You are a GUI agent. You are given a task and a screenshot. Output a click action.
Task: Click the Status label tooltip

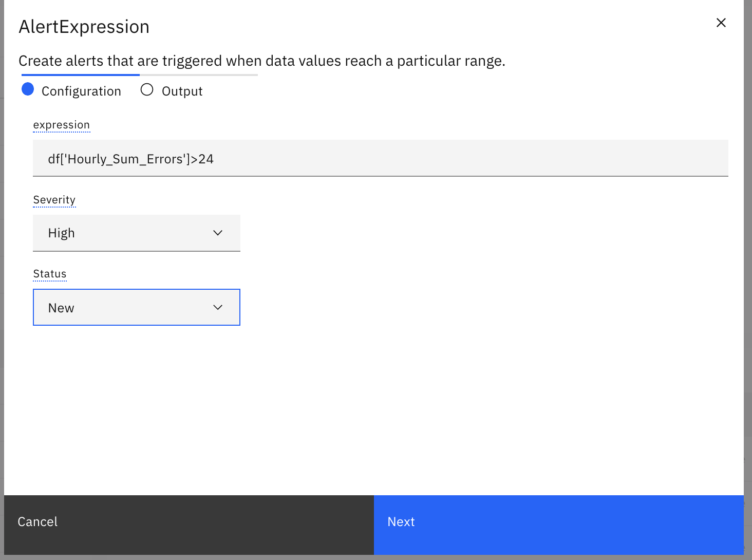pos(50,274)
